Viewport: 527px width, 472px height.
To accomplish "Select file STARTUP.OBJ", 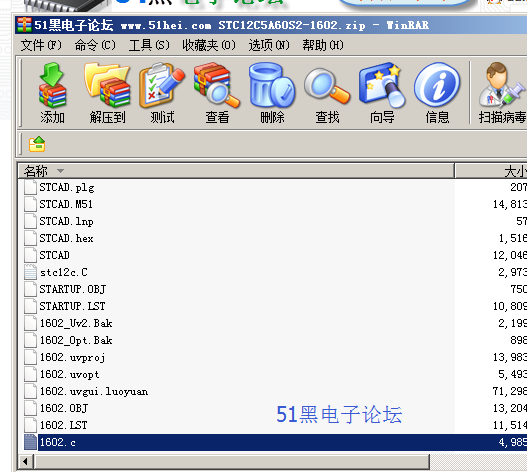I will pyautogui.click(x=73, y=289).
